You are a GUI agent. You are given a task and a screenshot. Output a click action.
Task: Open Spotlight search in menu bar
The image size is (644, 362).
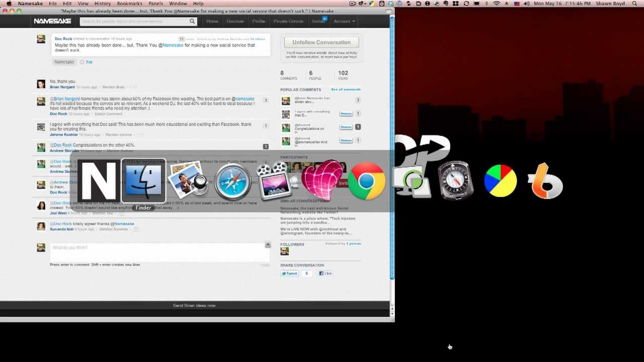pos(635,4)
